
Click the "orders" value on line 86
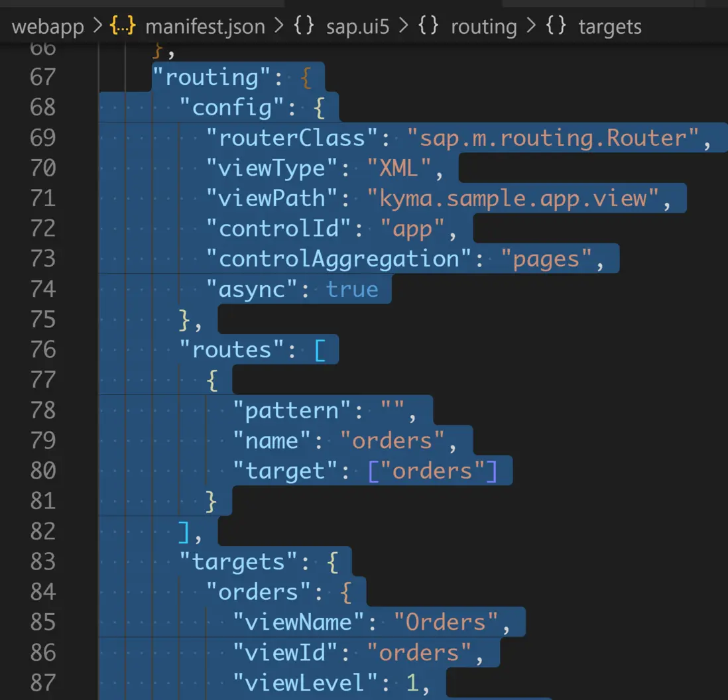point(419,652)
